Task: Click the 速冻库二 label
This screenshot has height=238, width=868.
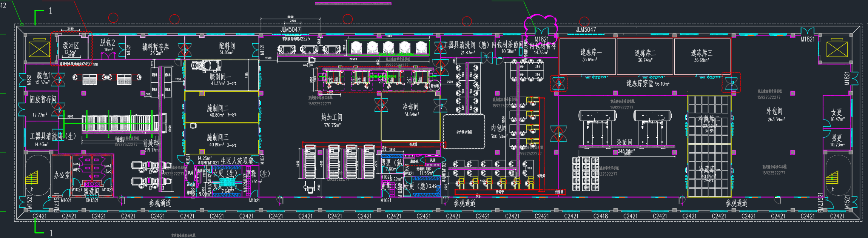Action: [645, 53]
